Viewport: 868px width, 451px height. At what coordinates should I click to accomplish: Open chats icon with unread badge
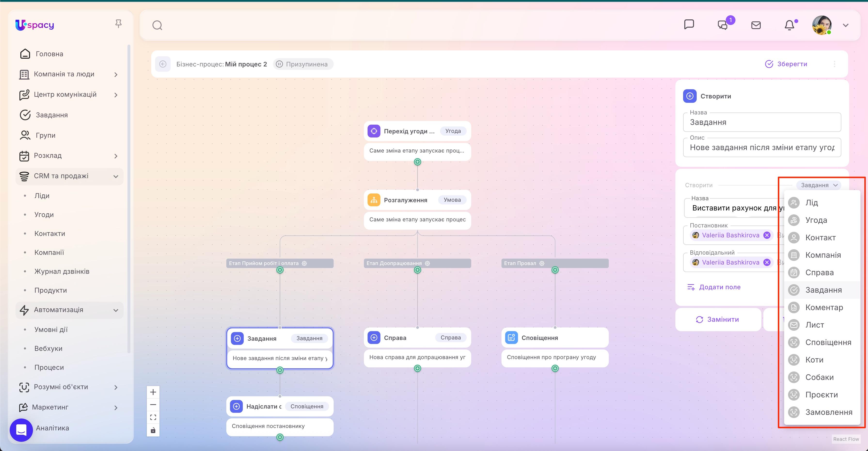722,25
